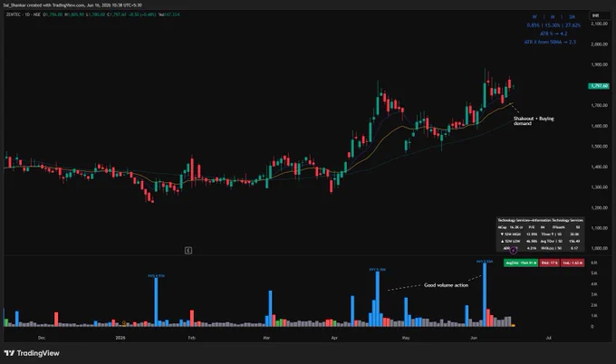The height and width of the screenshot is (364, 616).
Task: Click the Dec label on the time axis
Action: 42,338
